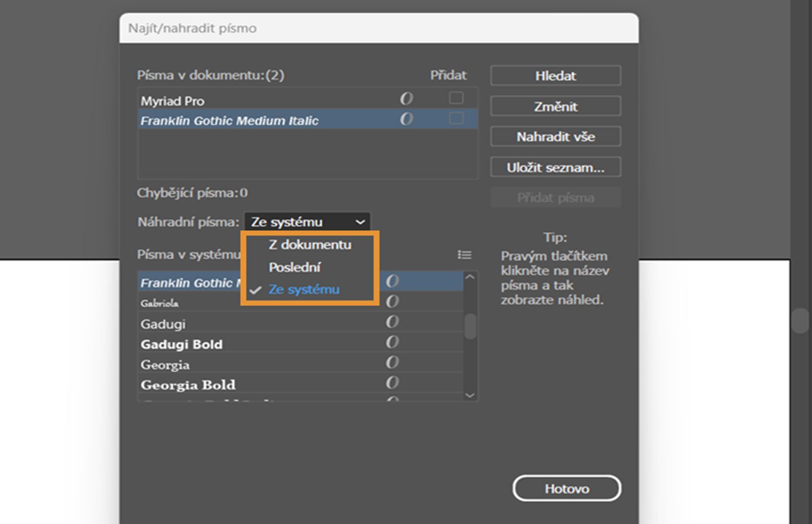Click the OpenType icon next to Gabriola

[x=392, y=302]
